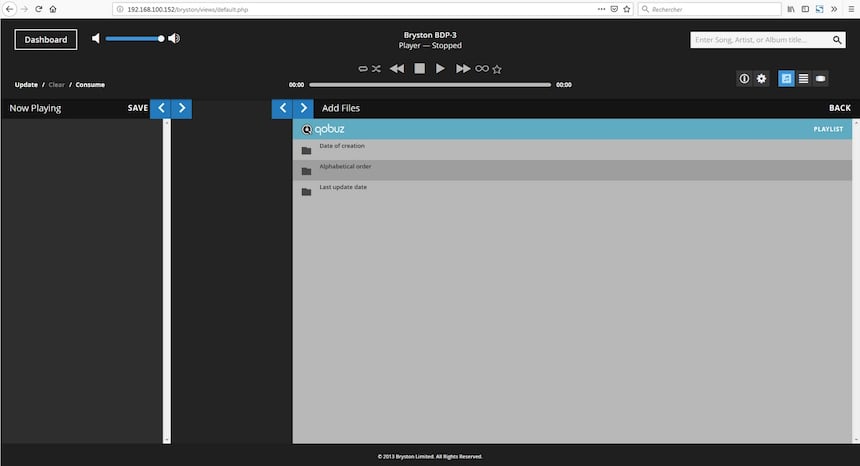Toggle single track mode icon

(x=363, y=69)
